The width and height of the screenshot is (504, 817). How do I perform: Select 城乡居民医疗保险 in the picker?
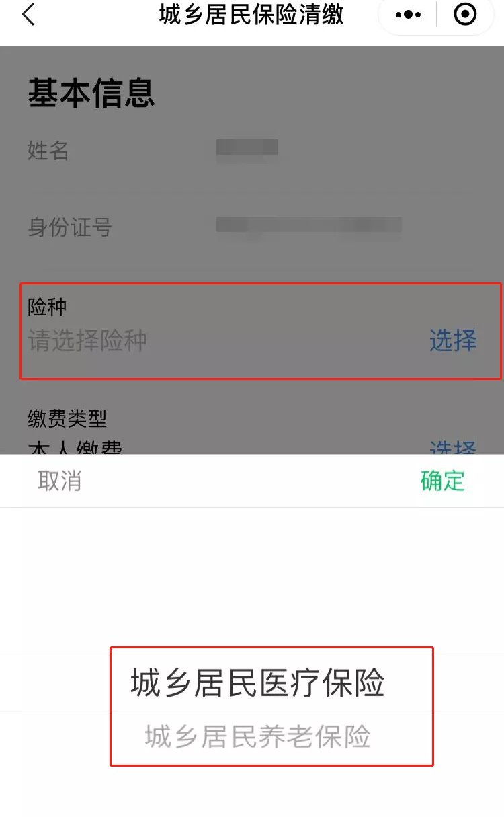click(x=257, y=683)
